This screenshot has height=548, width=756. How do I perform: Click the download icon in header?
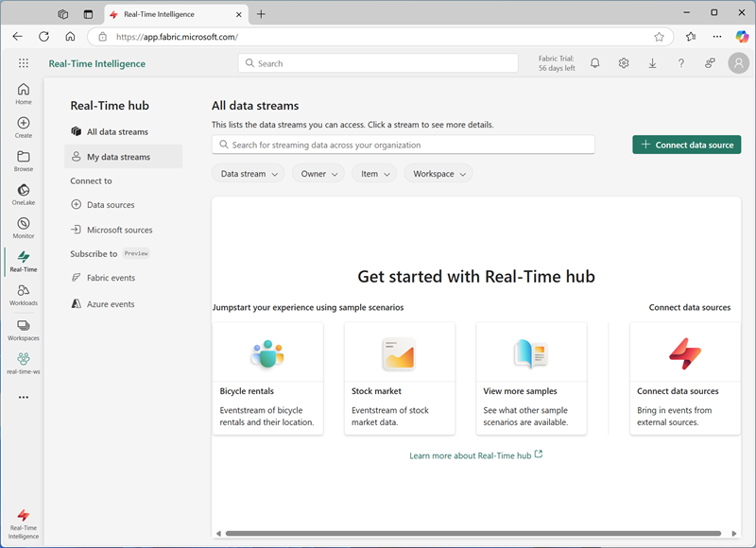click(x=652, y=63)
